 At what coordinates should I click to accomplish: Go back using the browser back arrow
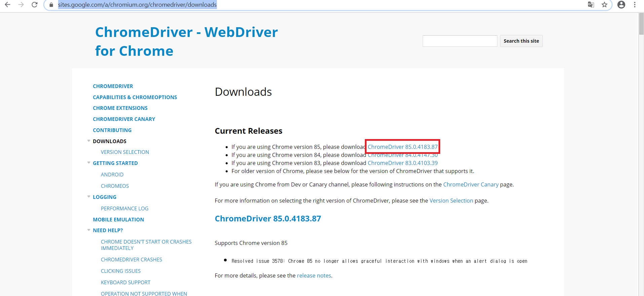coord(7,5)
